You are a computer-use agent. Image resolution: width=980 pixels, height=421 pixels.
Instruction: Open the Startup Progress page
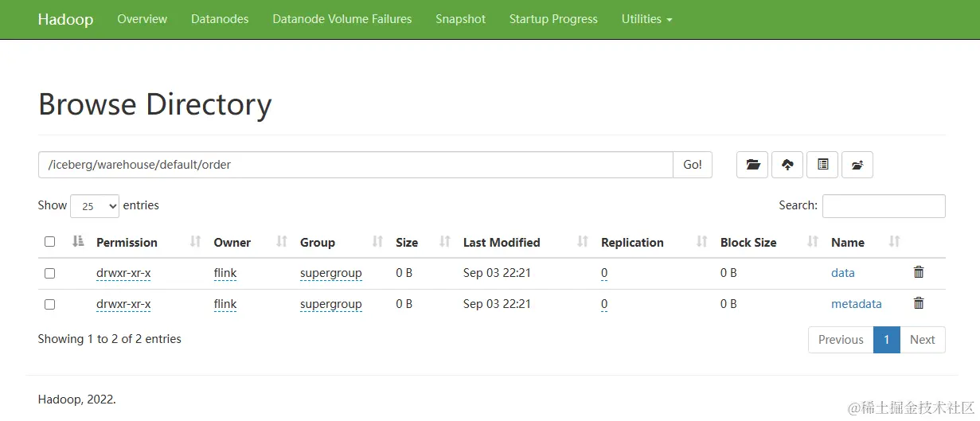tap(553, 19)
